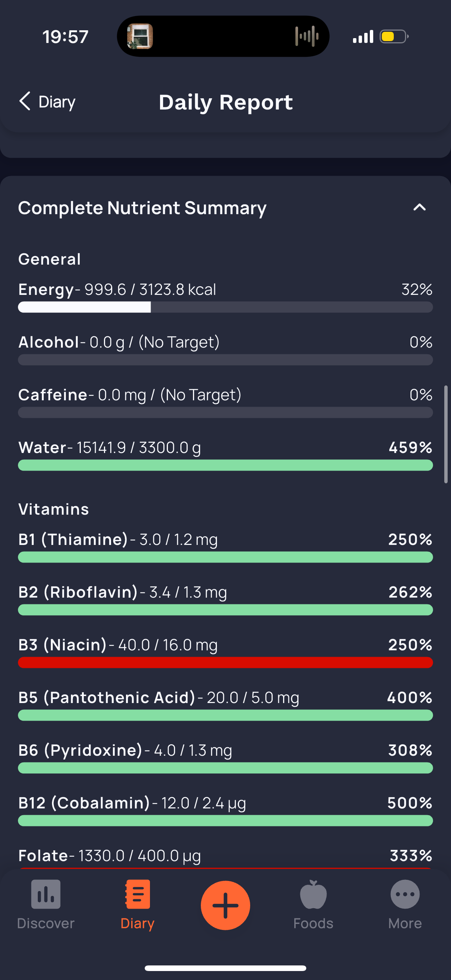The image size is (451, 980).
Task: Tap the orange plus add button
Action: coord(225,905)
